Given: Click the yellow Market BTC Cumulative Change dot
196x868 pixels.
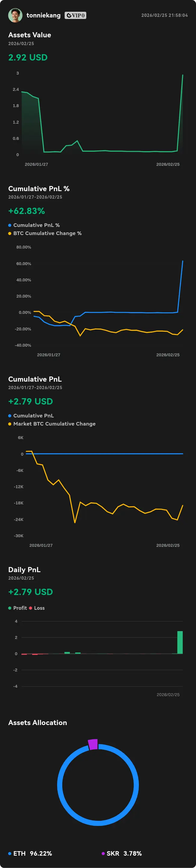Looking at the screenshot, I should tap(10, 423).
